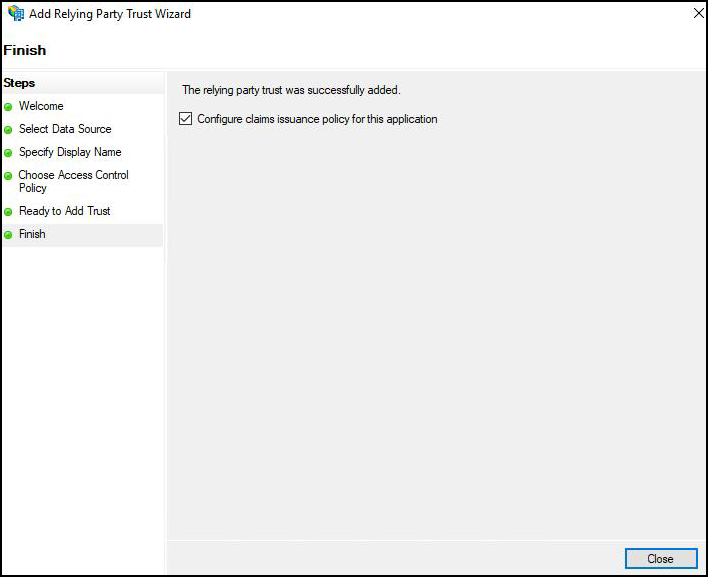Viewport: 708px width, 577px height.
Task: Open the Specify Display Name step
Action: pos(70,152)
